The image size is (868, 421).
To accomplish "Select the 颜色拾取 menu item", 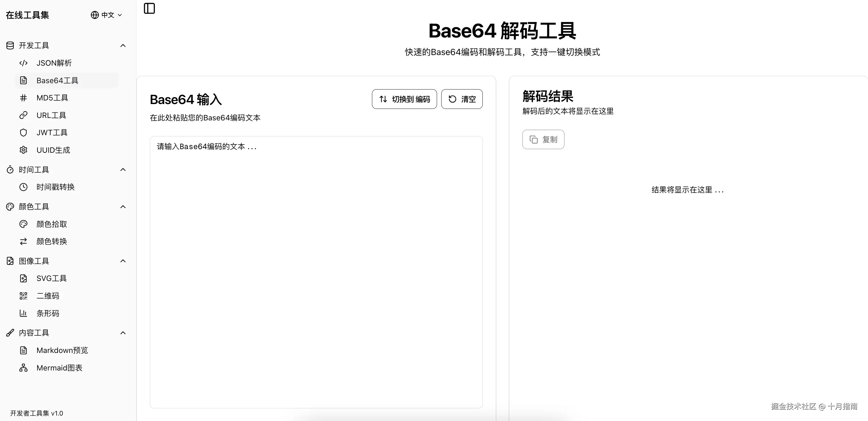I will (x=51, y=224).
